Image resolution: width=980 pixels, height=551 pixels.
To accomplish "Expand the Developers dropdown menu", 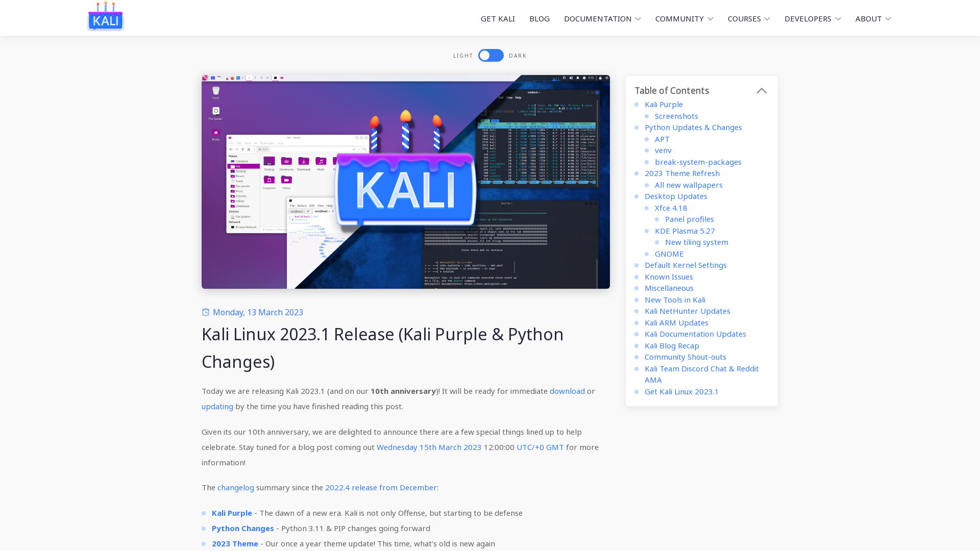I will tap(813, 18).
